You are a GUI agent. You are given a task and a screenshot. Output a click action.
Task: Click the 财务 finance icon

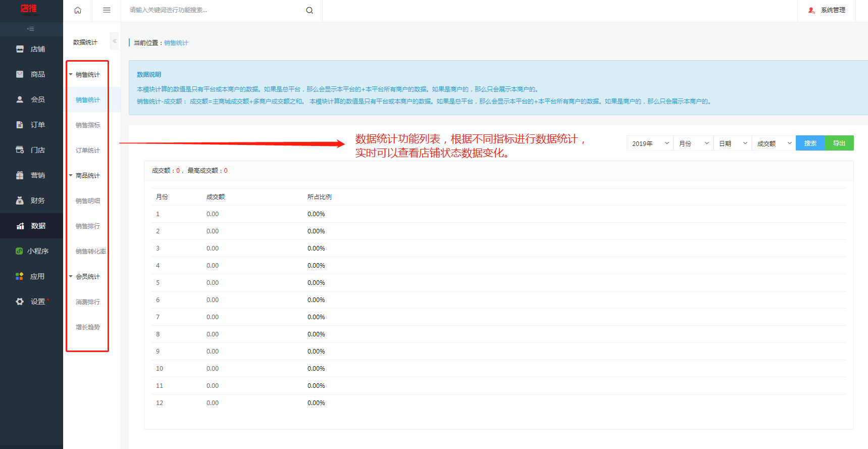tap(20, 201)
